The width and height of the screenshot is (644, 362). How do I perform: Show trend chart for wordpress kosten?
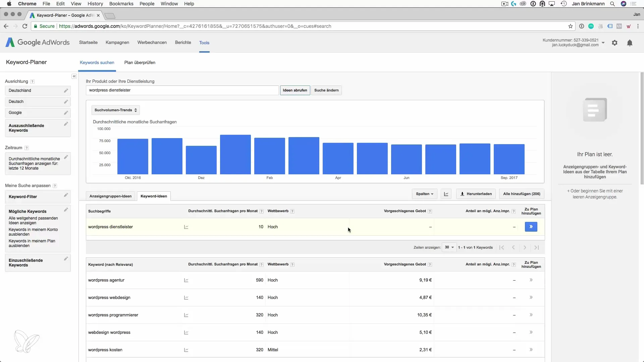pyautogui.click(x=186, y=350)
